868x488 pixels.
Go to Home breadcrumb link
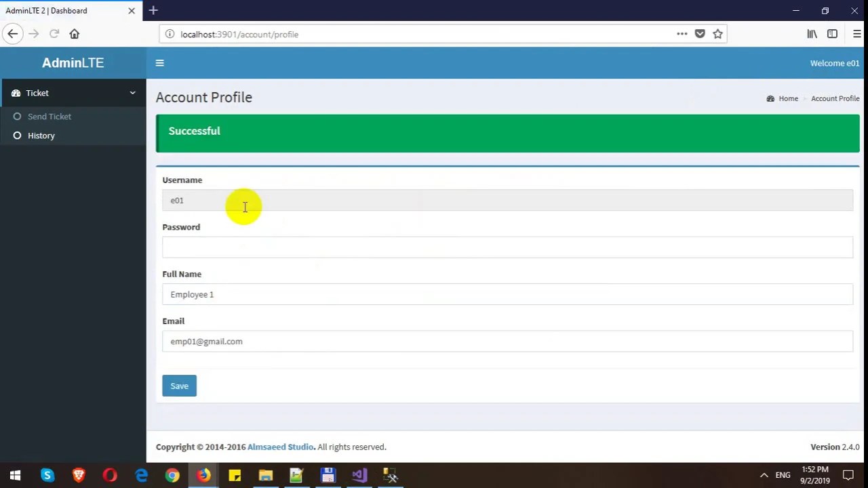coord(788,98)
